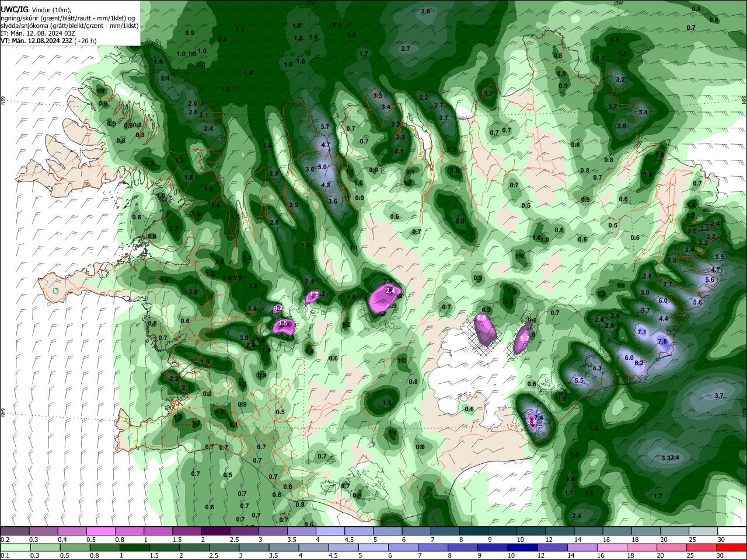Click the 7.1 precipitation value on the map
The height and width of the screenshot is (560, 747).
[x=642, y=332]
